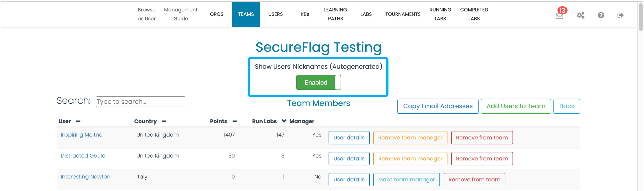
Task: Click the help question mark icon
Action: pyautogui.click(x=601, y=15)
